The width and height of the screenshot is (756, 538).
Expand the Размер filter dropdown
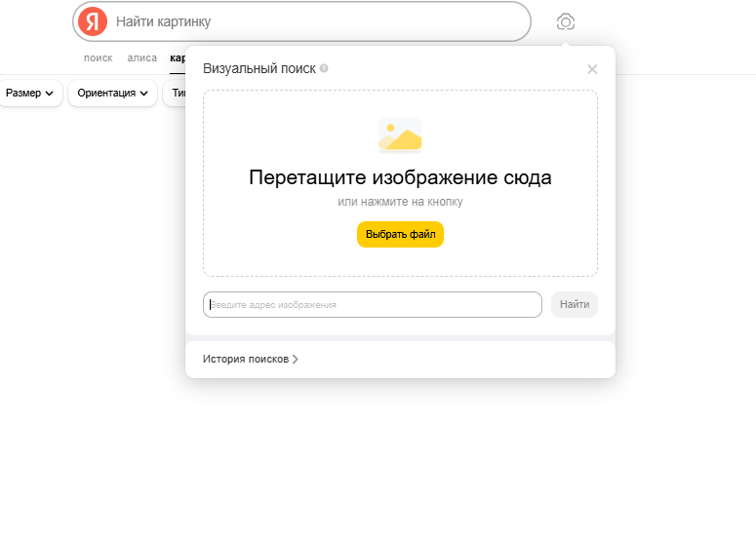(x=30, y=93)
